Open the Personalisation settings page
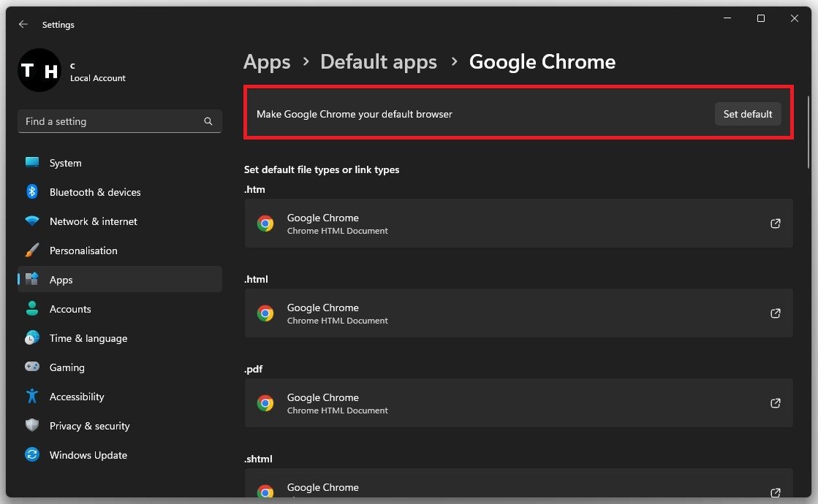 (x=83, y=251)
